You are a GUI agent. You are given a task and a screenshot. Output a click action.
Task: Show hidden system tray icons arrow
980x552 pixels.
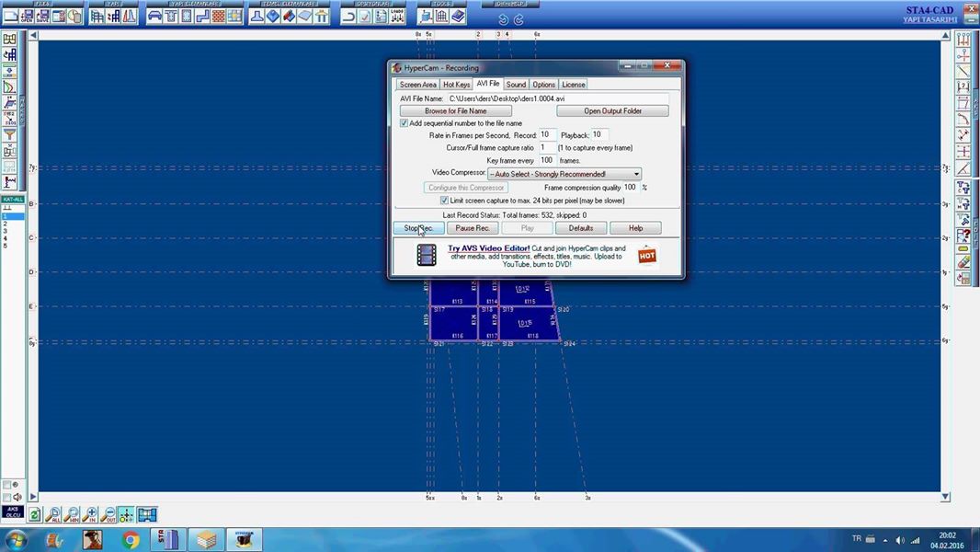[885, 540]
